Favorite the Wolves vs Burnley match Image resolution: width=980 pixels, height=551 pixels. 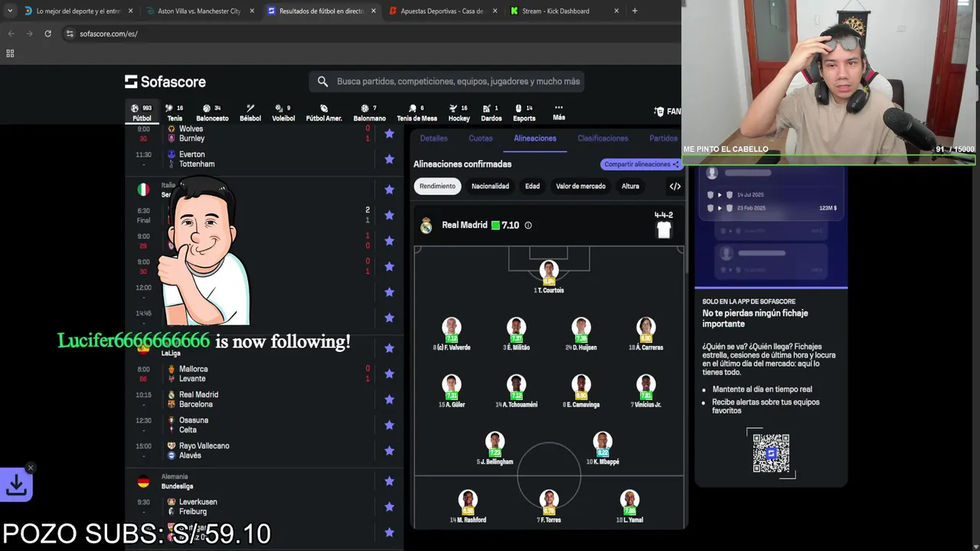coord(389,133)
